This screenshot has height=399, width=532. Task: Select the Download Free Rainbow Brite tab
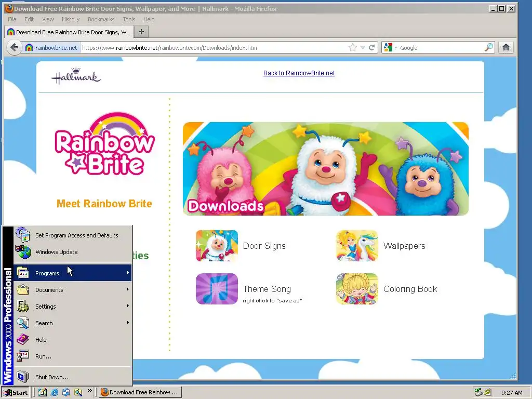pos(69,32)
